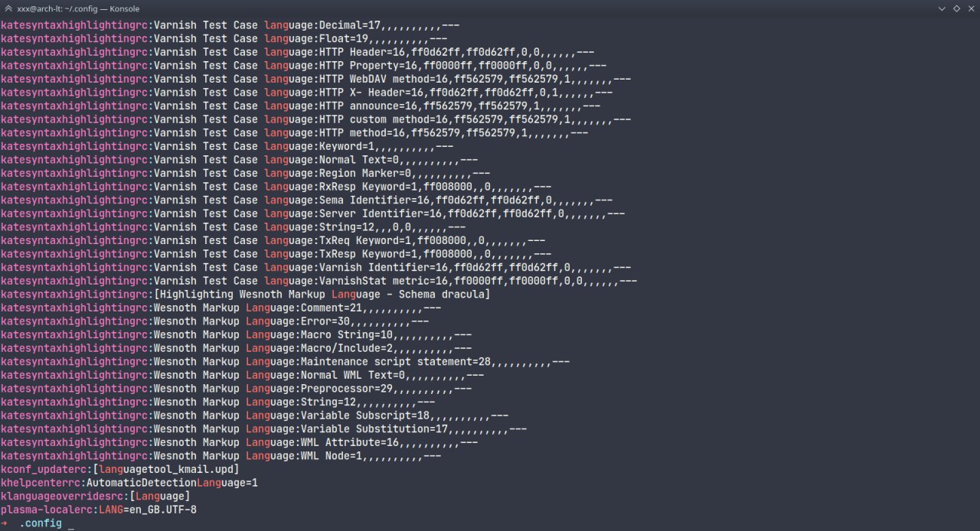Click the "khelpcenterrc:AutomaticDetectionLanguage=1" line
The image size is (980, 531).
point(129,483)
